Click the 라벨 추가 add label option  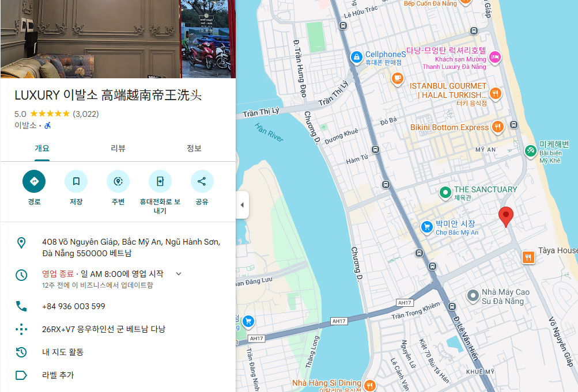coord(58,375)
